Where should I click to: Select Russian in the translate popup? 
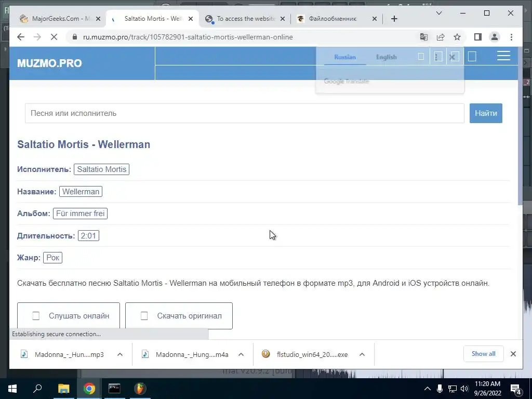pyautogui.click(x=345, y=57)
